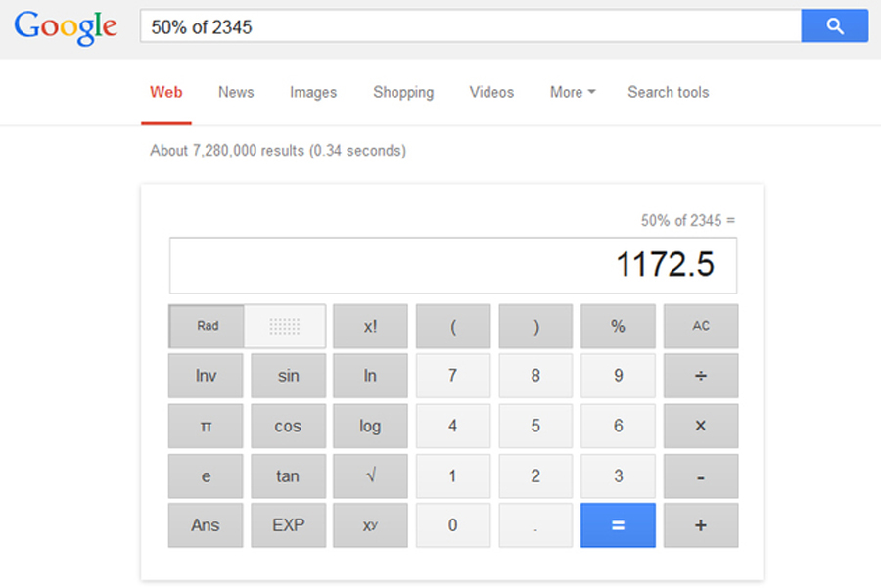Select the division operator key
881x588 pixels.
(x=701, y=375)
